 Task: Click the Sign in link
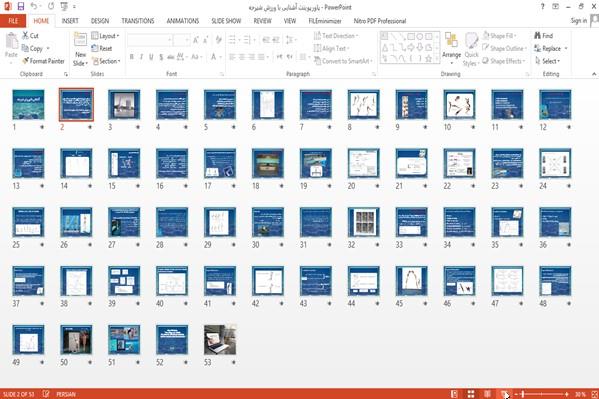tap(579, 21)
